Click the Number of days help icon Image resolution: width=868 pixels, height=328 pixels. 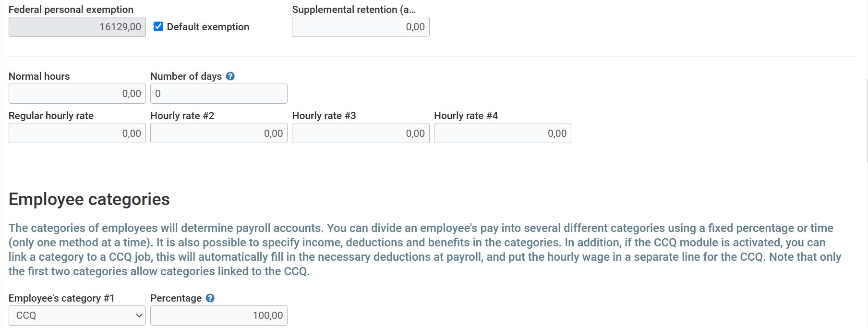(x=230, y=76)
